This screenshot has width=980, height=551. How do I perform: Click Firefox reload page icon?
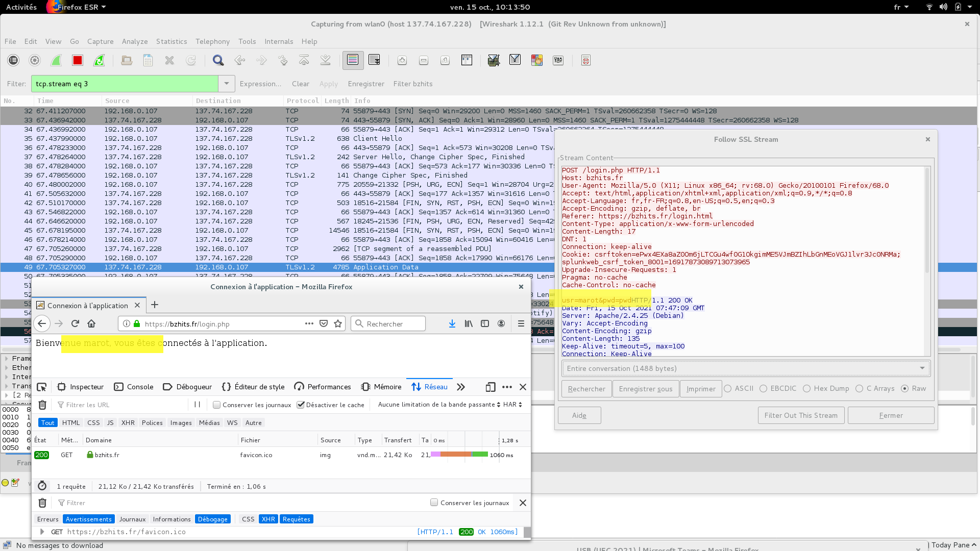click(75, 323)
